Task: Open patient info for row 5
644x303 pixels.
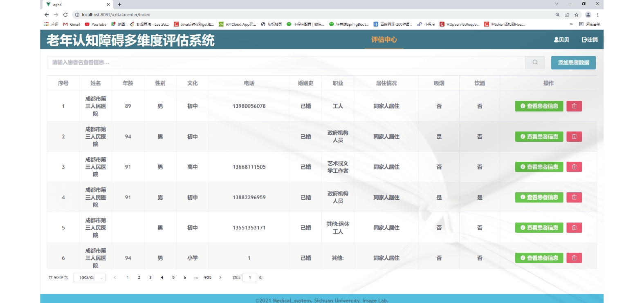Action: point(539,227)
